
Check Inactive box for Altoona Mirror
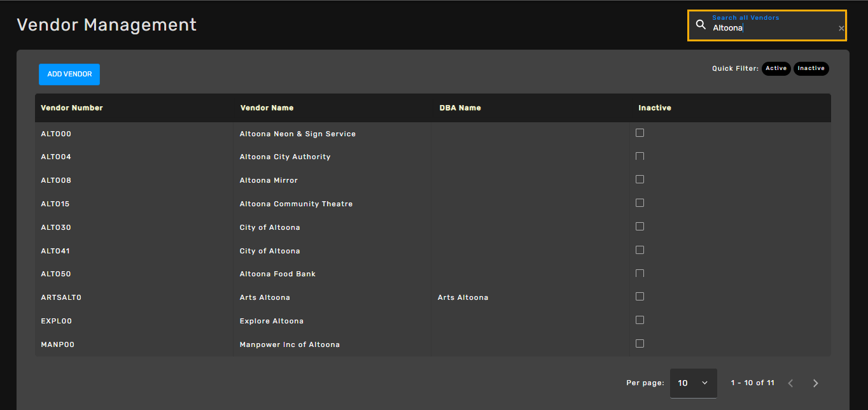(x=640, y=180)
